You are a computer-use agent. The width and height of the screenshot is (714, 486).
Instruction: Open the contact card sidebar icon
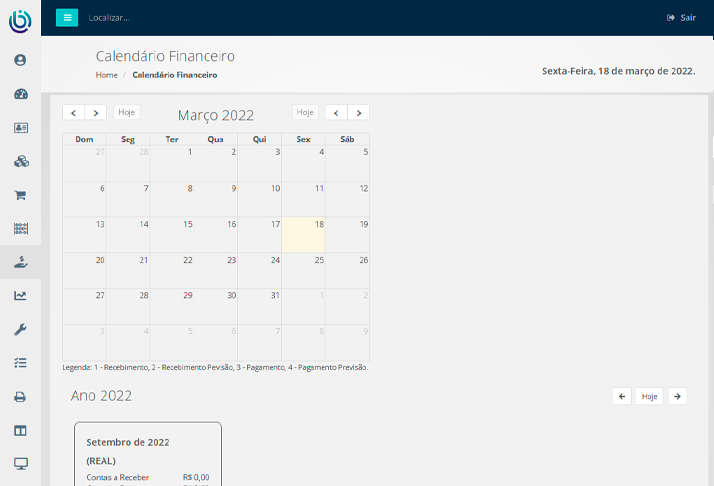pyautogui.click(x=20, y=128)
